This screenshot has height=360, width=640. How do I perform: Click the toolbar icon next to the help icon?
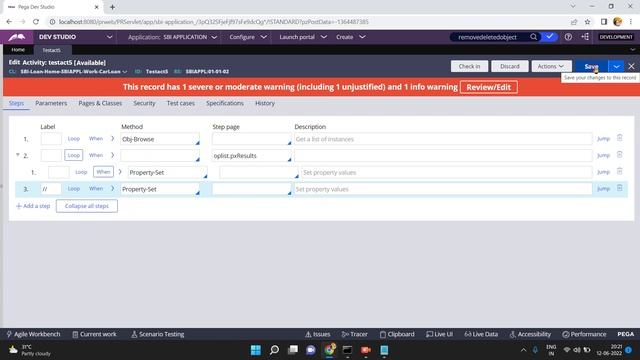[x=585, y=37]
